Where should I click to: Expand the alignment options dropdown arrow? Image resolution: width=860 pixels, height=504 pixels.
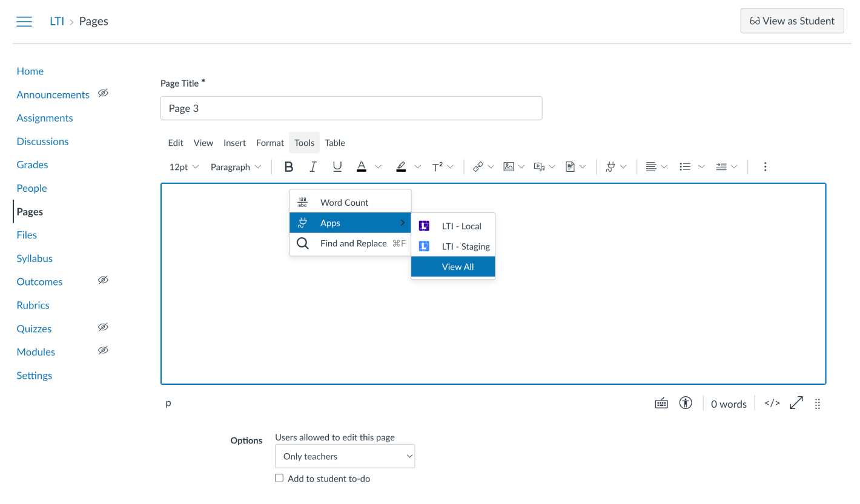click(x=664, y=167)
